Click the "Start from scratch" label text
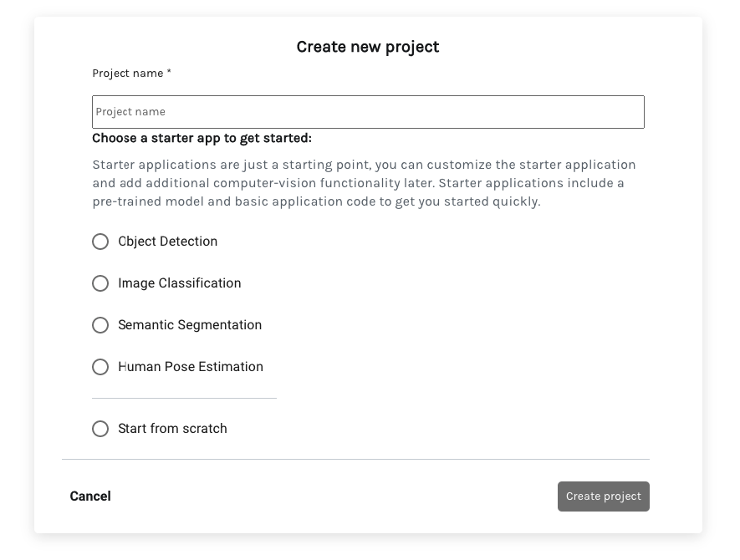 click(172, 429)
